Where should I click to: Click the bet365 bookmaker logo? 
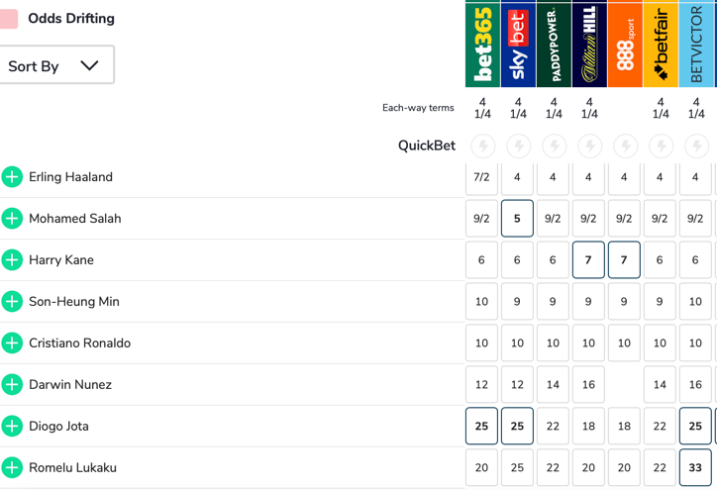click(x=482, y=44)
